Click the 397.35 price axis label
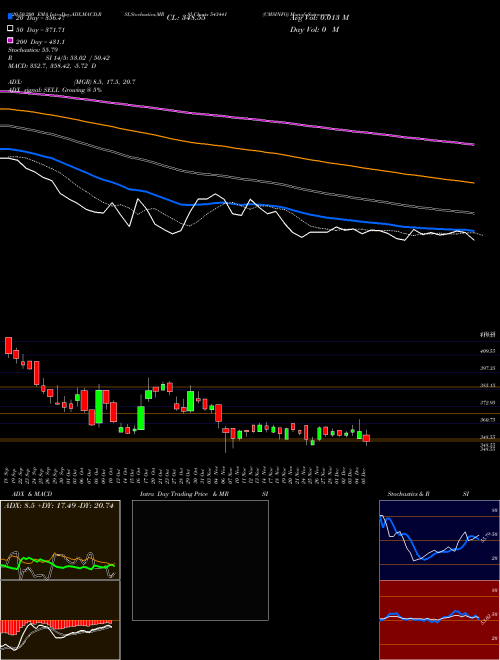This screenshot has width=500, height=660. tap(489, 368)
